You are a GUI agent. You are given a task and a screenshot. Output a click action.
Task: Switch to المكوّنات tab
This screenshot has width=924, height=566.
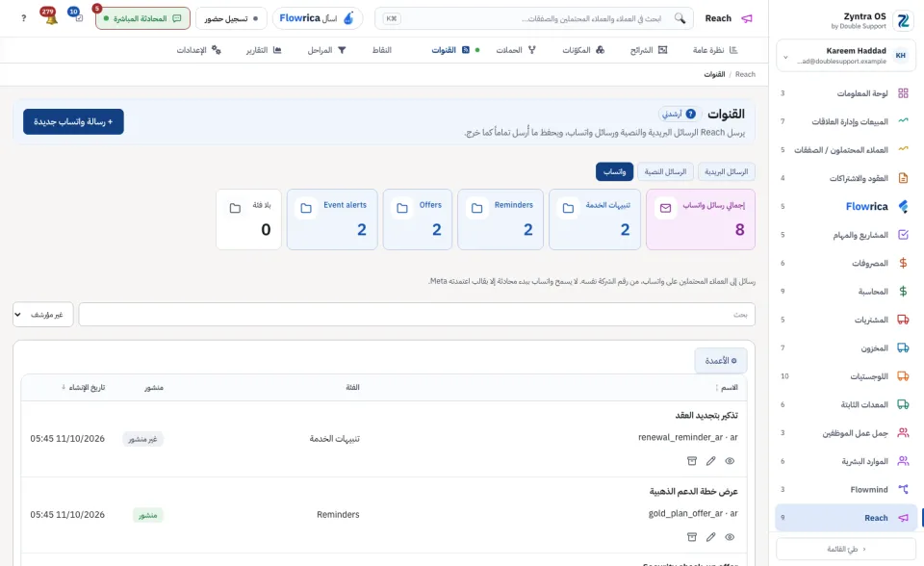583,50
